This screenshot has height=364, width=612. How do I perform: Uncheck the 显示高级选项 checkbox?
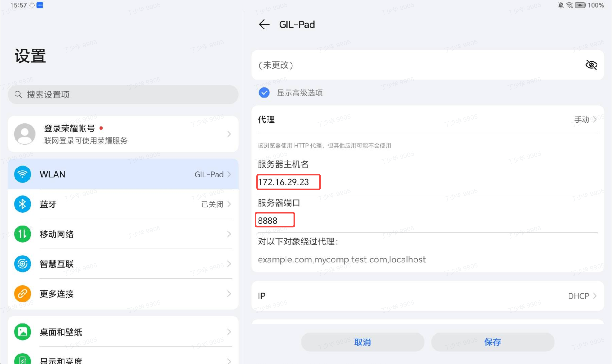tap(264, 93)
